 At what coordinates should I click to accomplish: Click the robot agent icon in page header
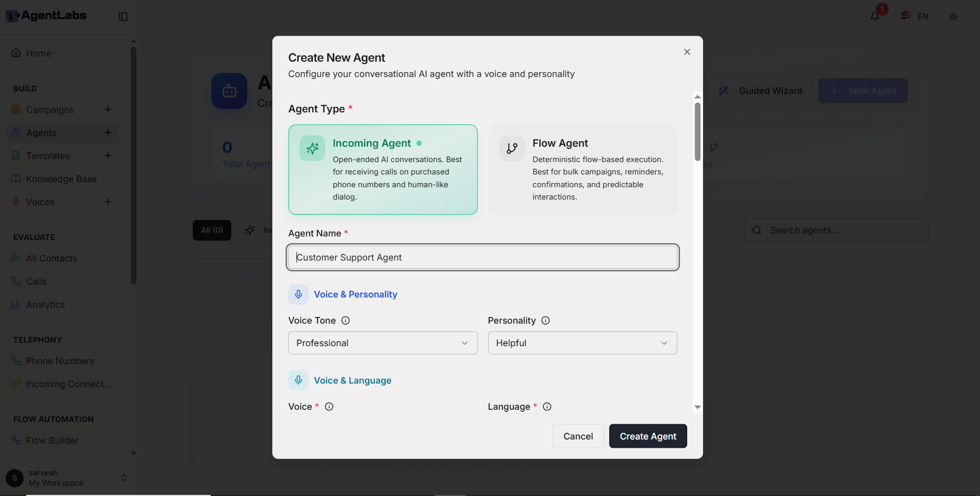229,91
